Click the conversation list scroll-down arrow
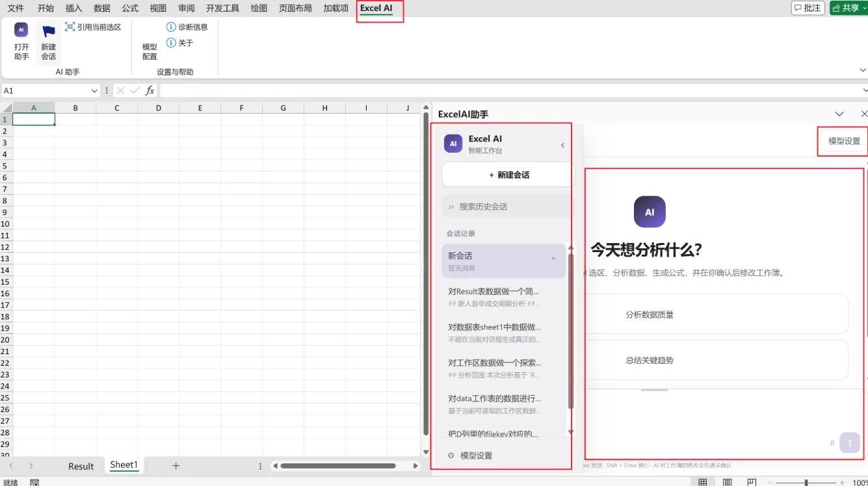The image size is (868, 486). click(x=571, y=432)
